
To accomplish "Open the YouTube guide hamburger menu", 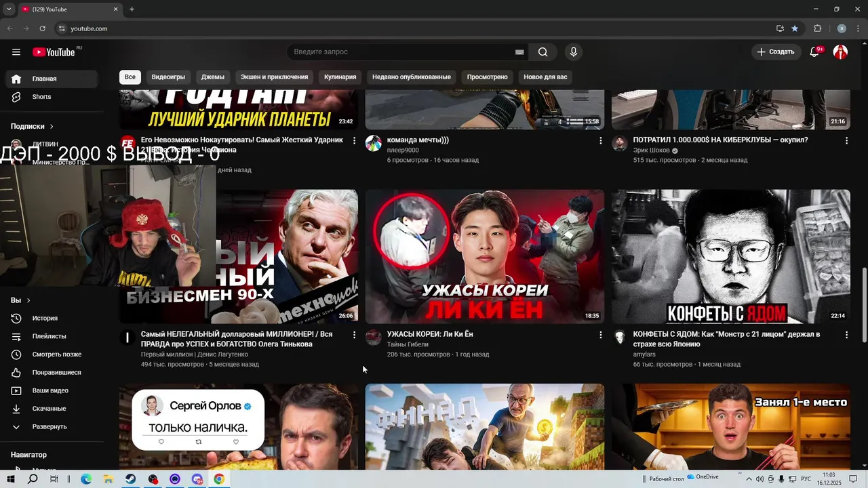I will tap(16, 52).
